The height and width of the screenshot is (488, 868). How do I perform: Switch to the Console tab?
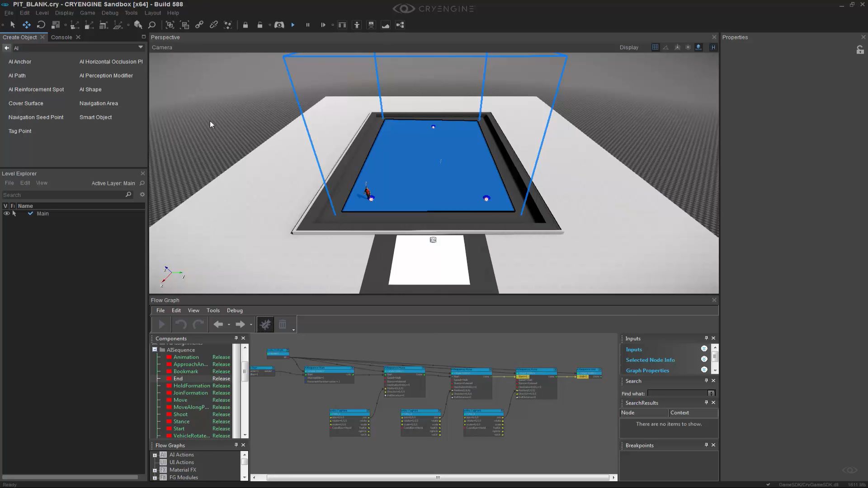pos(61,37)
